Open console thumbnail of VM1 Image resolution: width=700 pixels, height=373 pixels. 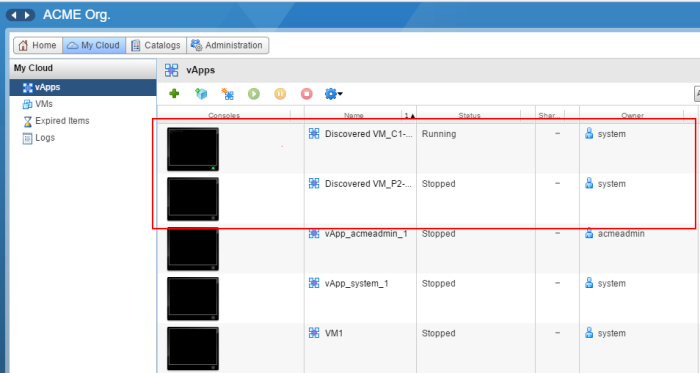coord(193,348)
